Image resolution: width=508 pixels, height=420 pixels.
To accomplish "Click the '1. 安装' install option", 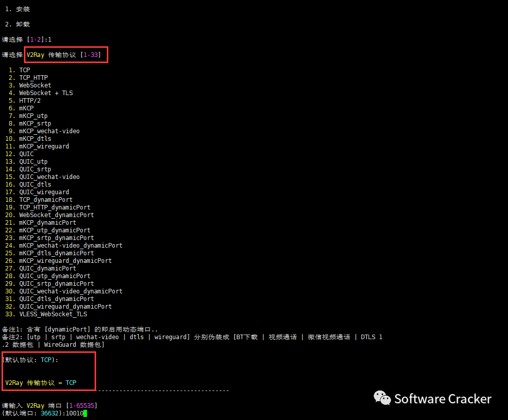I will [17, 9].
